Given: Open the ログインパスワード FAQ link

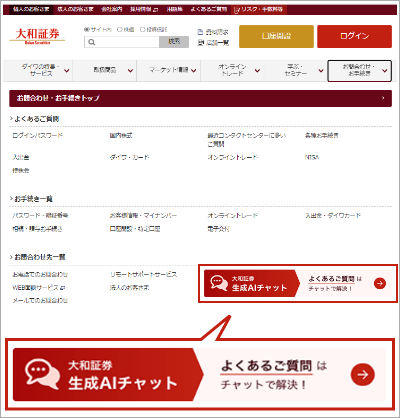Looking at the screenshot, I should (x=37, y=136).
